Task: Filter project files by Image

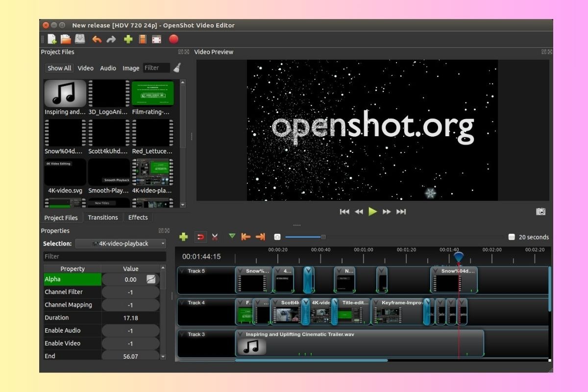Action: pyautogui.click(x=131, y=68)
